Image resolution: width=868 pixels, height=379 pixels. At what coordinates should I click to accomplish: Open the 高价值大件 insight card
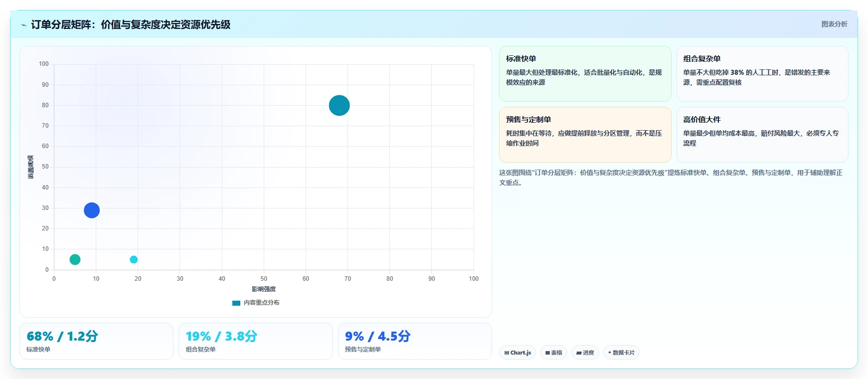click(762, 135)
